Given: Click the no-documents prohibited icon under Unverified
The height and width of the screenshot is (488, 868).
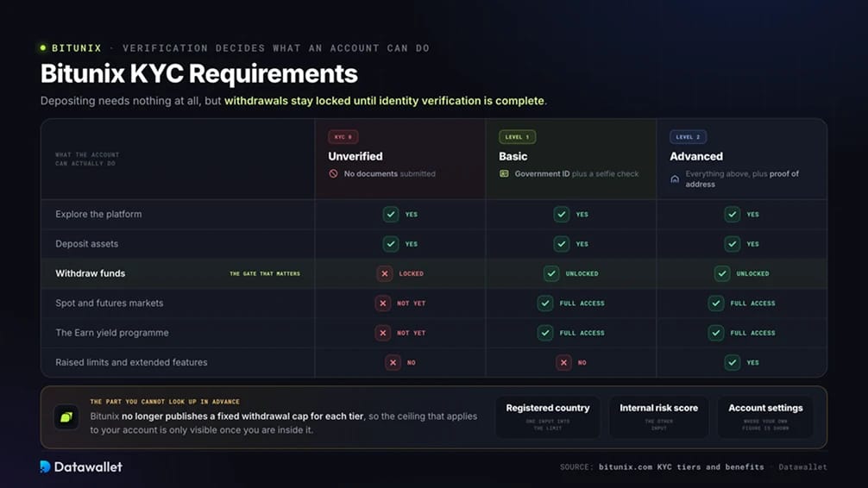Looking at the screenshot, I should tap(333, 174).
